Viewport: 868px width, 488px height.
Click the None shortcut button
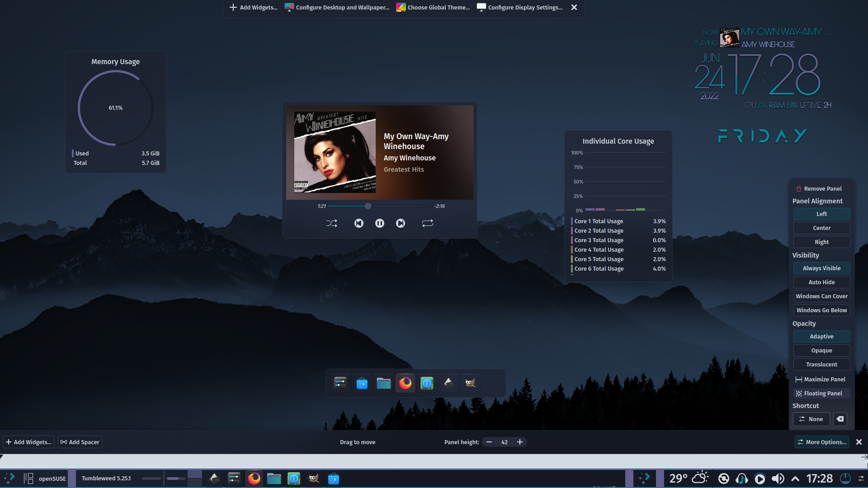coord(811,419)
